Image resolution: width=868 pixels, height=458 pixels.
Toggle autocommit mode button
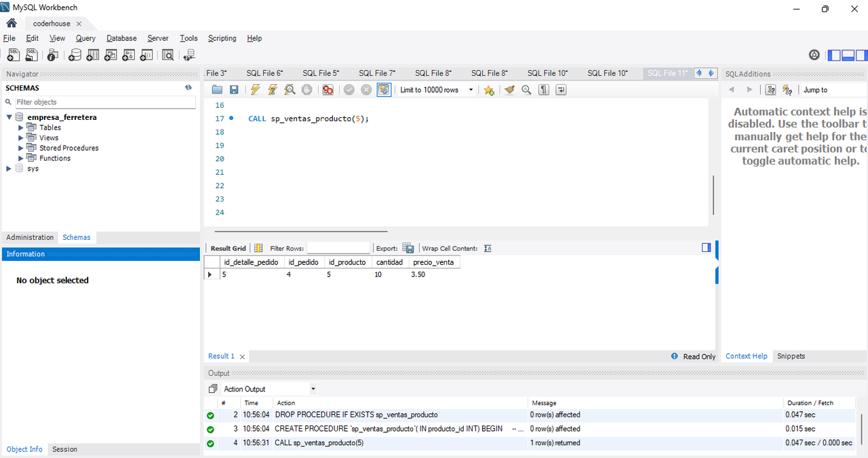(x=384, y=89)
